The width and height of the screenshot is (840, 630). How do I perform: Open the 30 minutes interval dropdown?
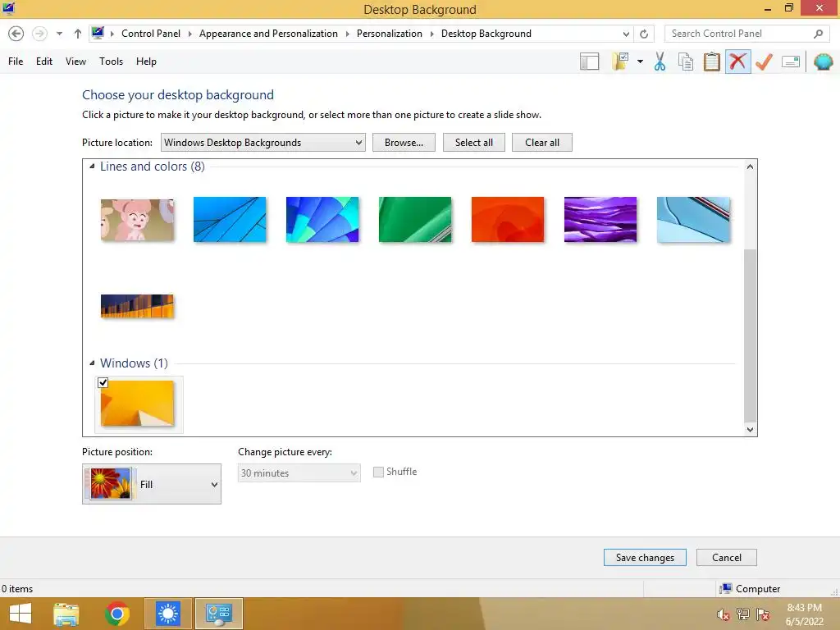299,473
